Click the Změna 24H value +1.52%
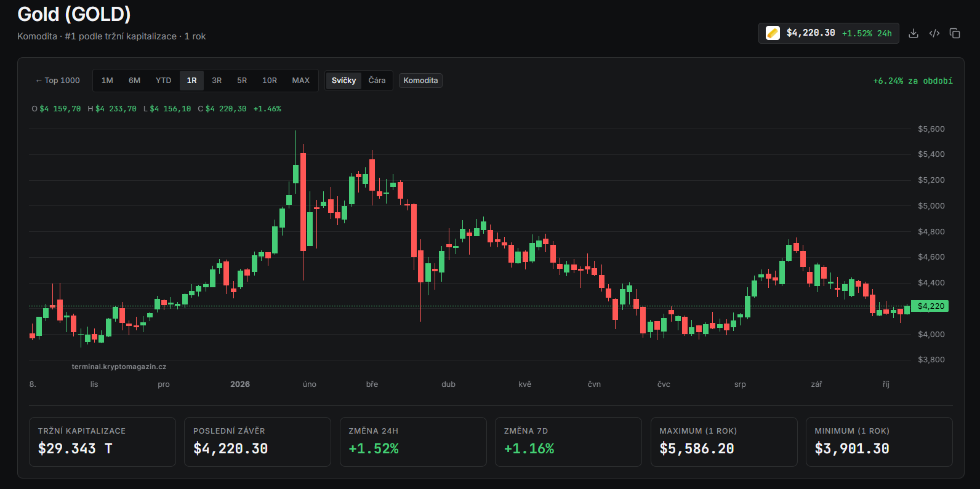Viewport: 980px width, 489px height. pos(374,449)
